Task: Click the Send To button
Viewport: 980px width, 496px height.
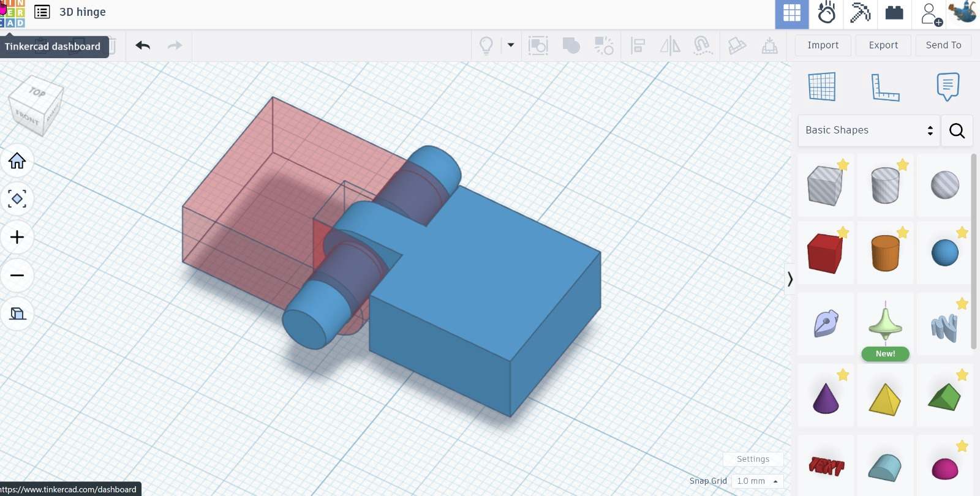Action: coord(943,45)
